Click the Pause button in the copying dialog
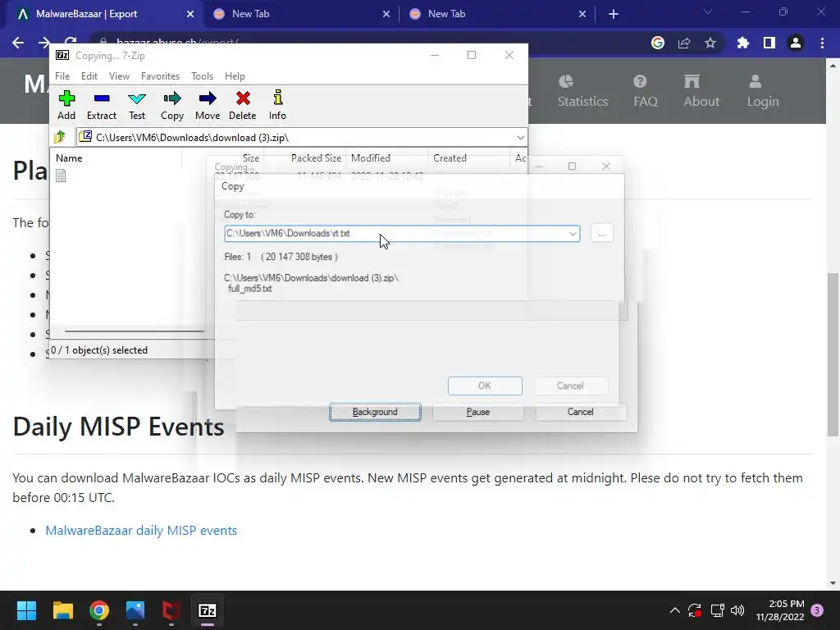 click(478, 412)
